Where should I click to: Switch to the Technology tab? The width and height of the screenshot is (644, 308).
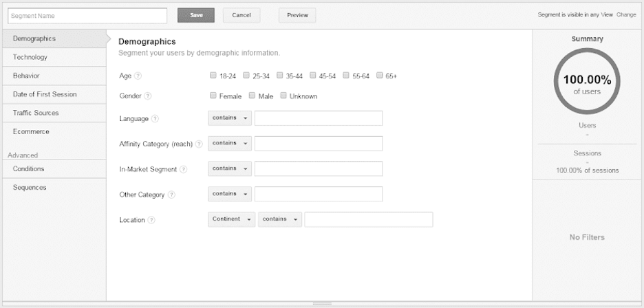coord(54,57)
